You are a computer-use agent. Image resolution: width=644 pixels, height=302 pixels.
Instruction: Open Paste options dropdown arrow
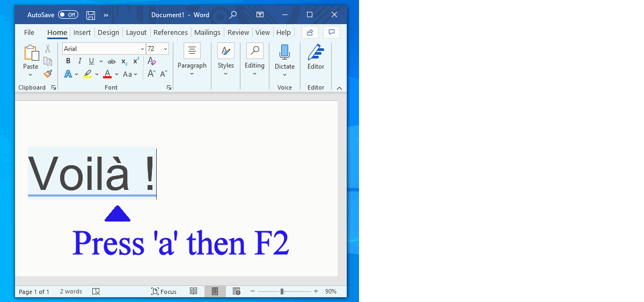click(x=31, y=75)
